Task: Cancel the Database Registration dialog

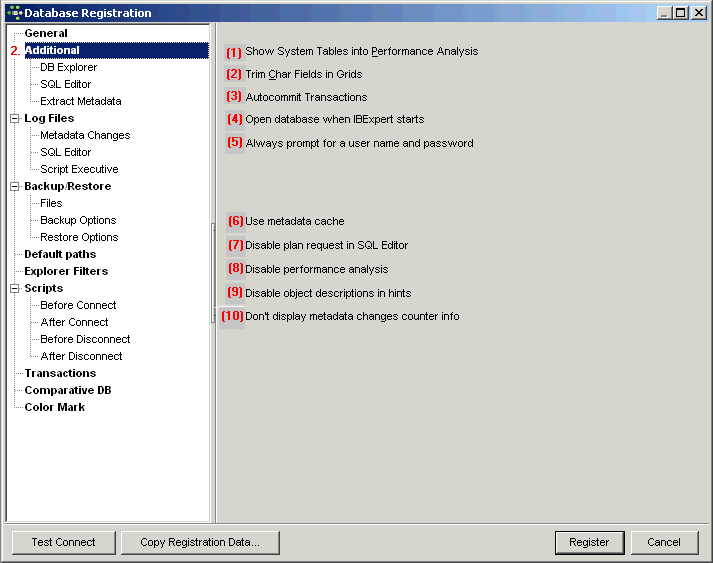Action: tap(664, 542)
